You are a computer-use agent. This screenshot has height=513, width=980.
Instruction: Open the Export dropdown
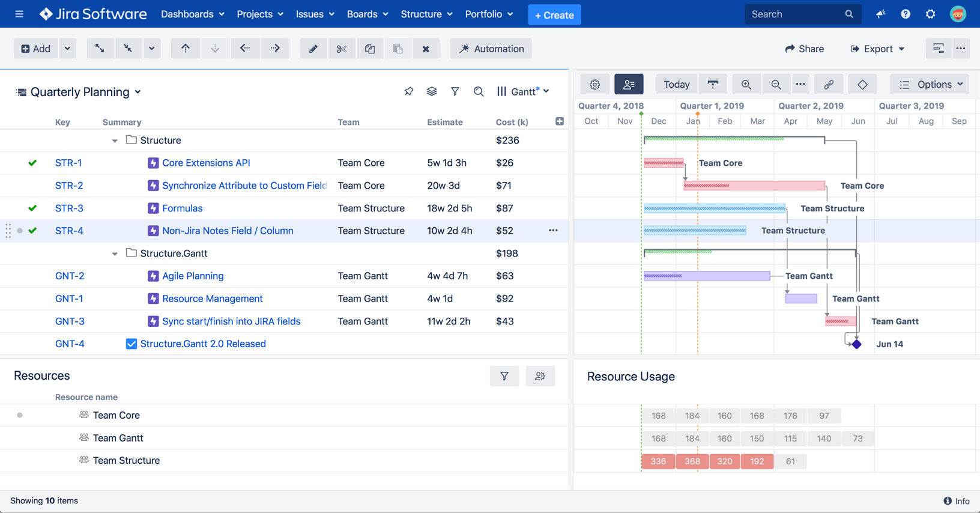coord(877,49)
